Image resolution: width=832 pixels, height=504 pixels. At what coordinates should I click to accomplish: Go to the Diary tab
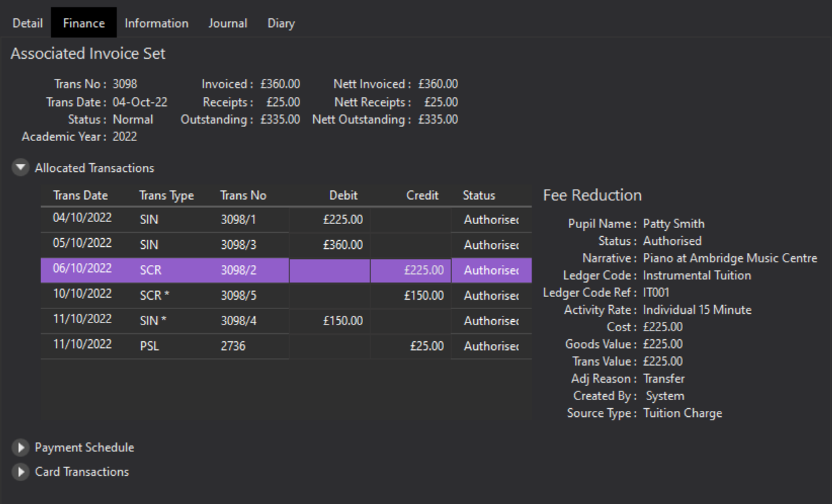tap(281, 23)
